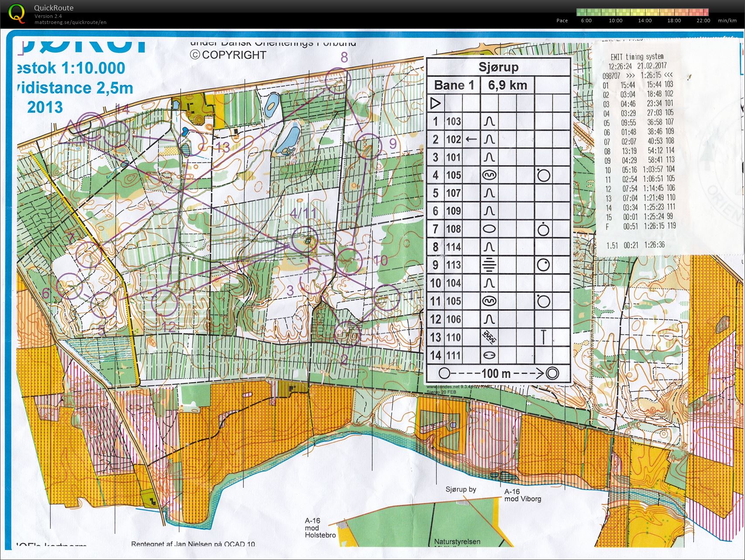
Task: Click the control 9 circle on map
Action: (x=368, y=146)
